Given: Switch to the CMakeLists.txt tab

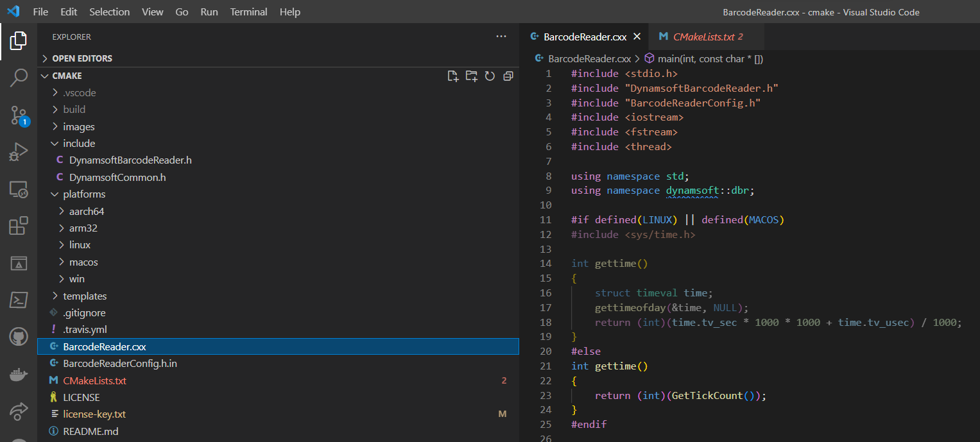Looking at the screenshot, I should pyautogui.click(x=703, y=37).
